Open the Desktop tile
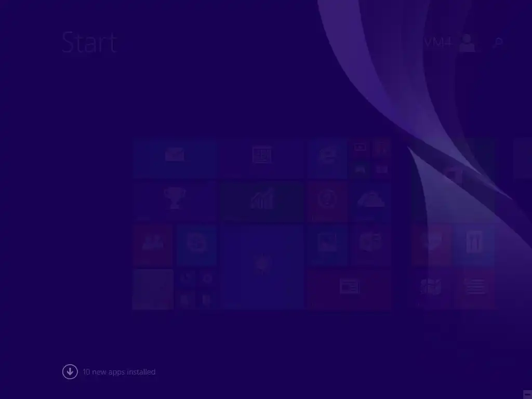 tap(153, 289)
